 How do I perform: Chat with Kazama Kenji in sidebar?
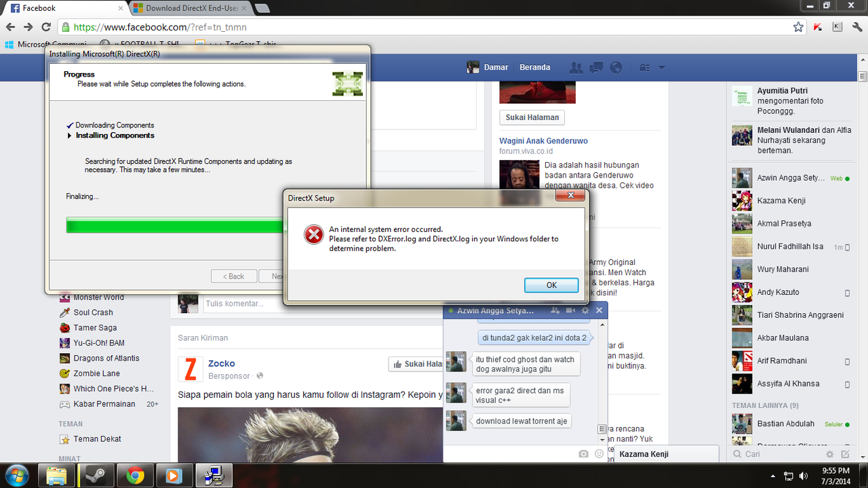pos(791,201)
